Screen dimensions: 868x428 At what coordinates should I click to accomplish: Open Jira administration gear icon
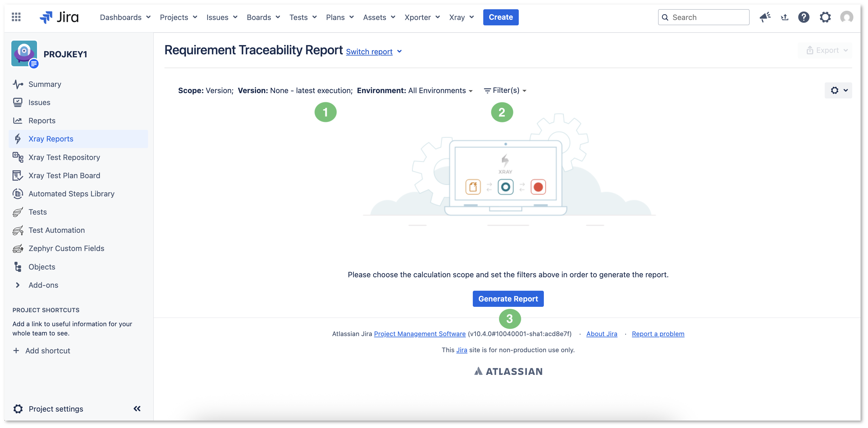[x=825, y=17]
